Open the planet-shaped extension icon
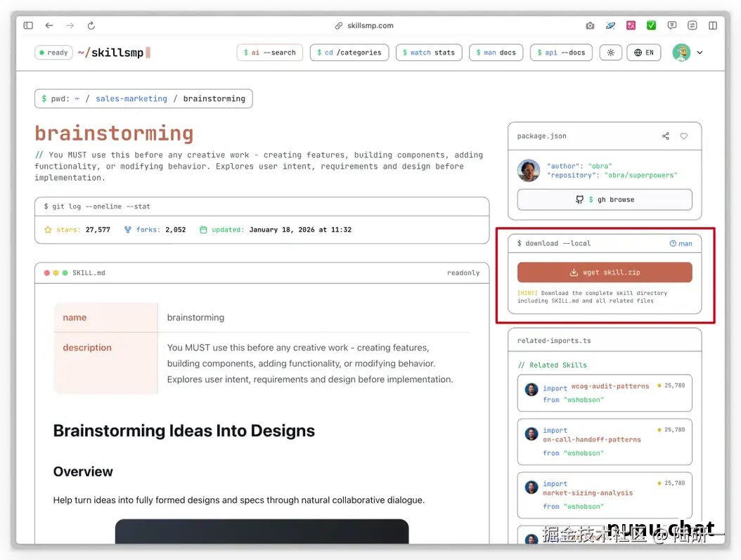The image size is (741, 560). 610,25
